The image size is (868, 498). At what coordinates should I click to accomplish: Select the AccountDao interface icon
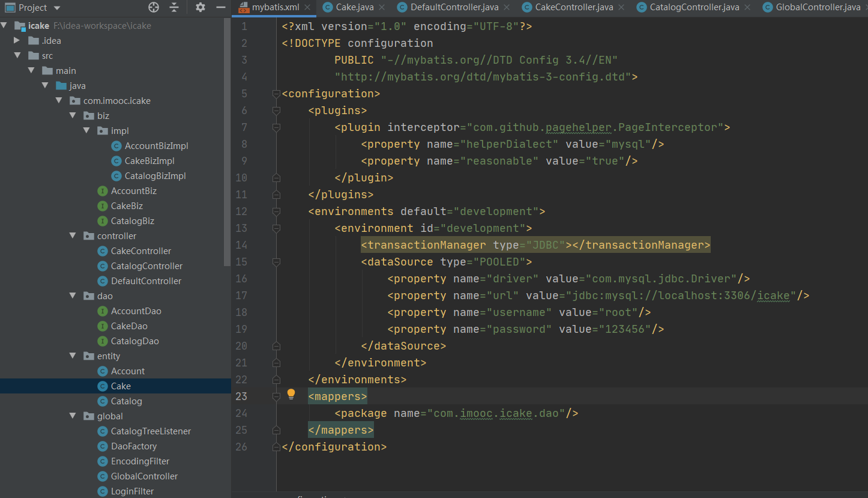click(x=103, y=311)
